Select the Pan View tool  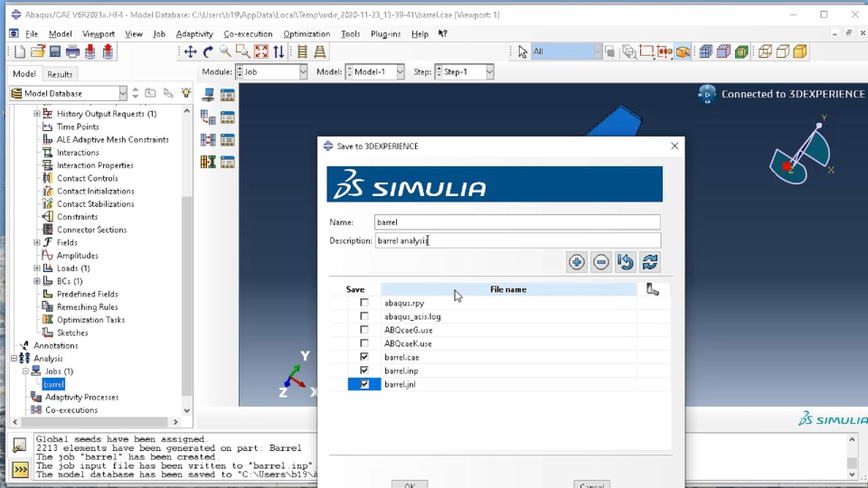tap(191, 52)
